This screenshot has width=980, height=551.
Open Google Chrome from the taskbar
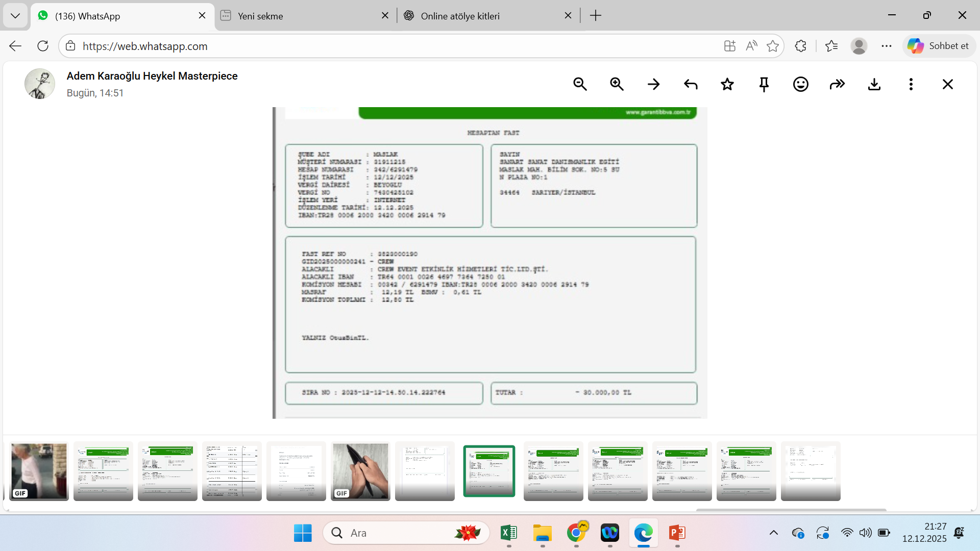click(576, 533)
